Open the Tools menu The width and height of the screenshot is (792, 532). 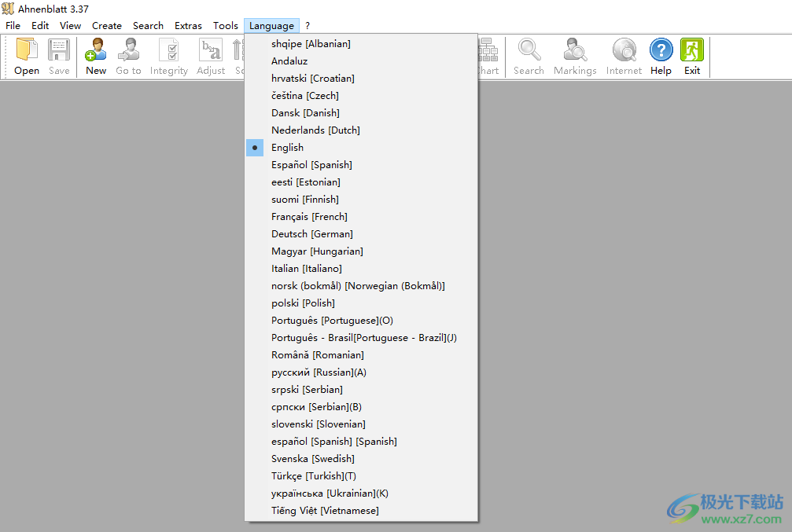(225, 25)
